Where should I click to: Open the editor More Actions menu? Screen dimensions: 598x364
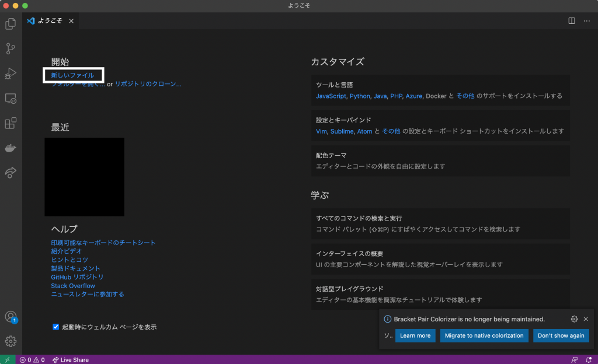[x=587, y=21]
